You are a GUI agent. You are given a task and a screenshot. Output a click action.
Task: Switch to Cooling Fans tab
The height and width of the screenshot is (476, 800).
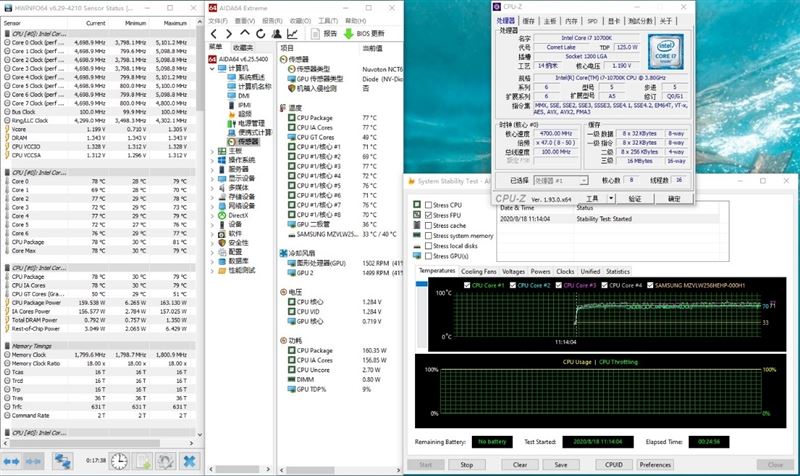[x=478, y=271]
